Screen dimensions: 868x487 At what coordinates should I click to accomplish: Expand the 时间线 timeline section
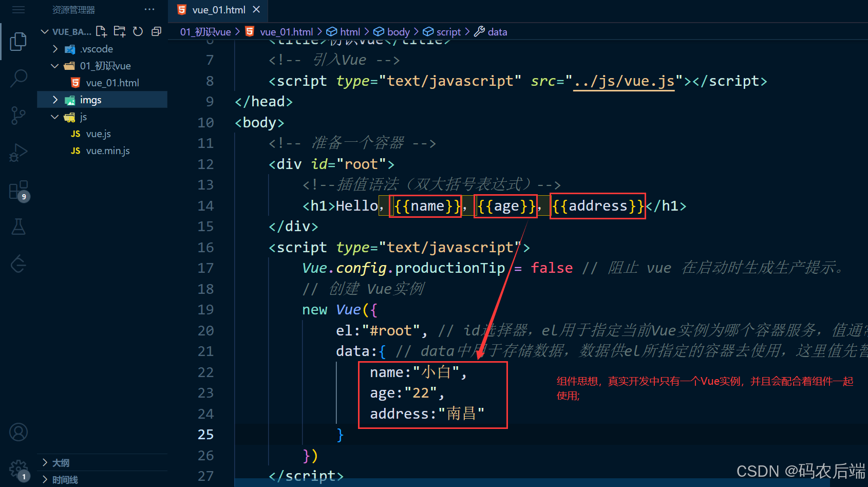click(x=102, y=479)
